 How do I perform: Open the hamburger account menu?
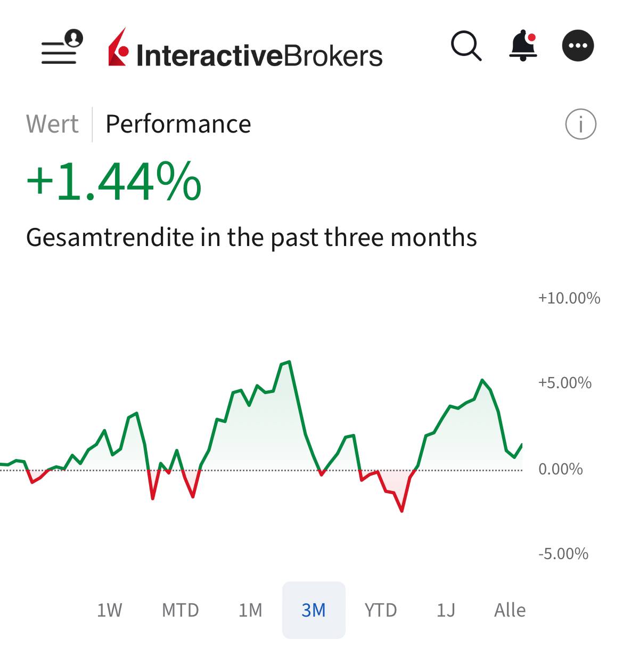click(61, 48)
